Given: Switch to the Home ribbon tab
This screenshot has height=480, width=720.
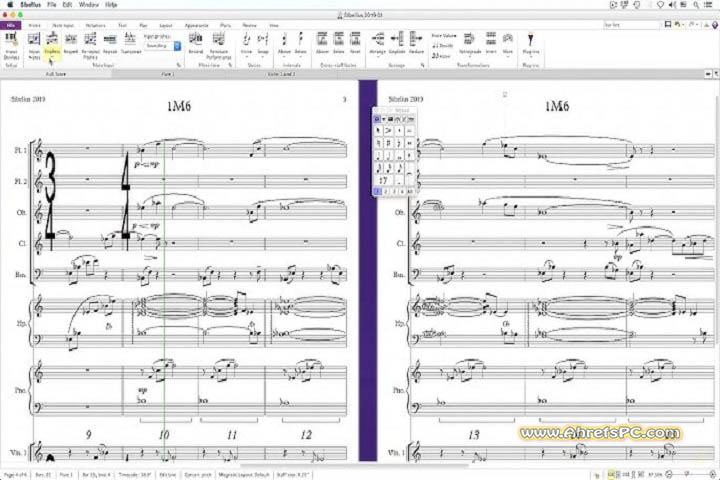Looking at the screenshot, I should (x=34, y=25).
